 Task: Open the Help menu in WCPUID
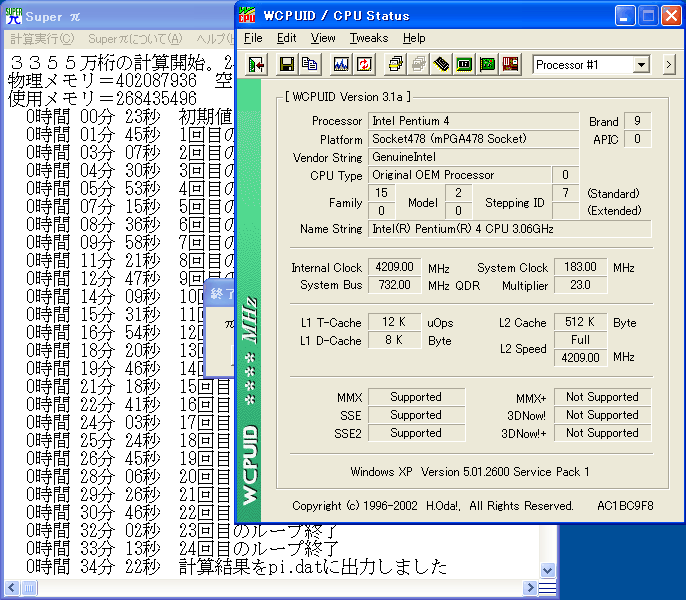click(x=414, y=38)
